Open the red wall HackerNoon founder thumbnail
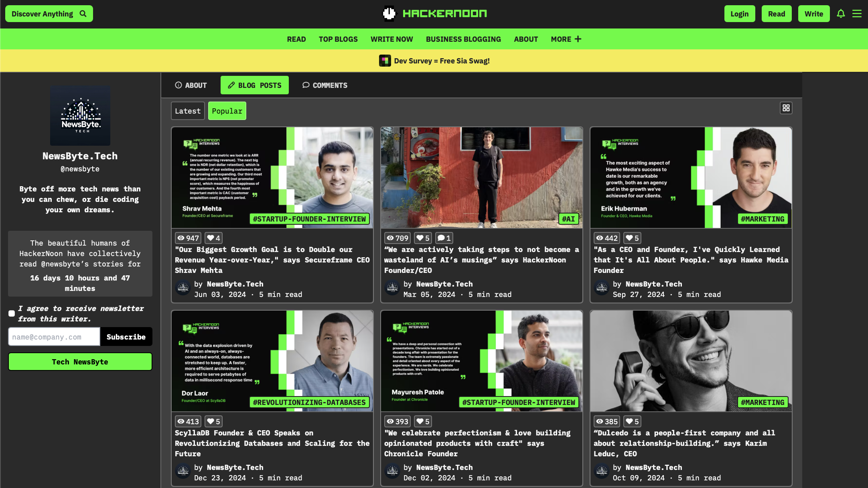This screenshot has width=868, height=488. pyautogui.click(x=482, y=178)
